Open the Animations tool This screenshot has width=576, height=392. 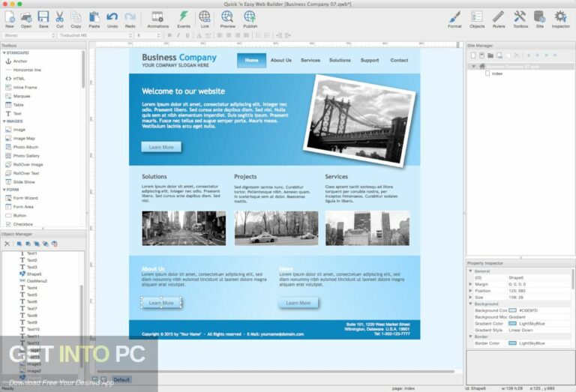coord(158,19)
